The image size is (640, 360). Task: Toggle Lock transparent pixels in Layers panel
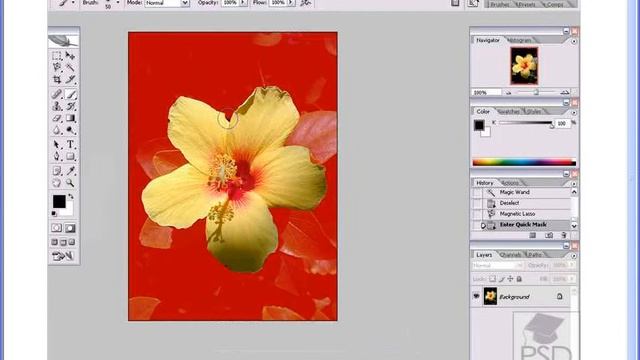click(x=493, y=279)
